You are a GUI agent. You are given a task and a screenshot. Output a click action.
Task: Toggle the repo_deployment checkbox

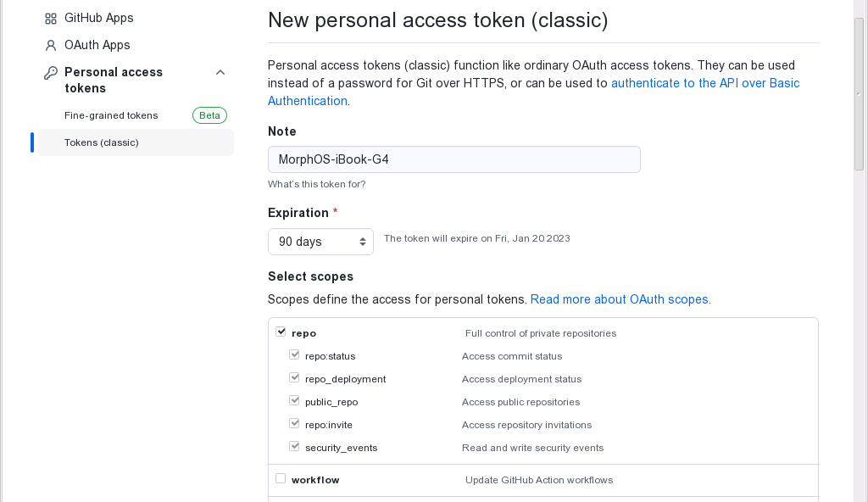pos(294,378)
